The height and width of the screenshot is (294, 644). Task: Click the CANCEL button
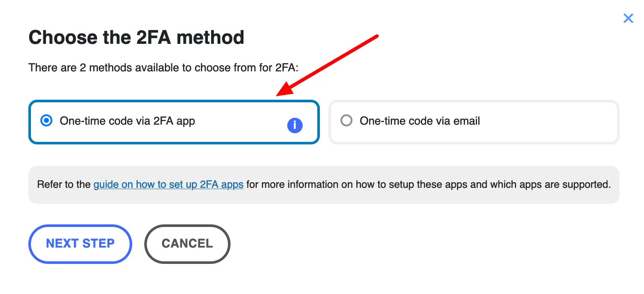(187, 244)
